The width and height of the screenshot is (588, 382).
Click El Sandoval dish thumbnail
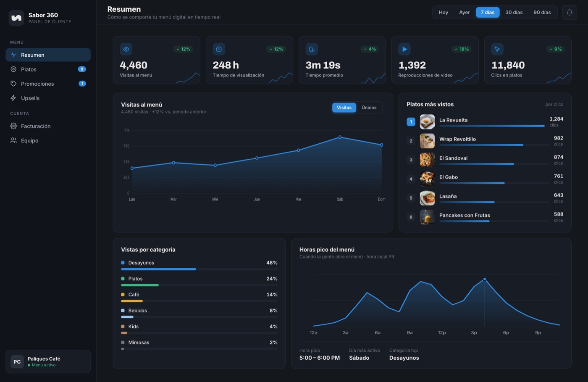(427, 160)
